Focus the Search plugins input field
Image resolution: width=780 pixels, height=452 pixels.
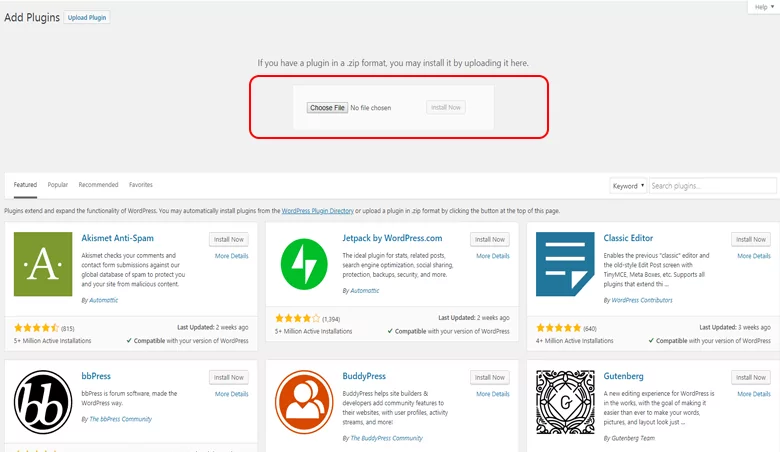coord(712,185)
